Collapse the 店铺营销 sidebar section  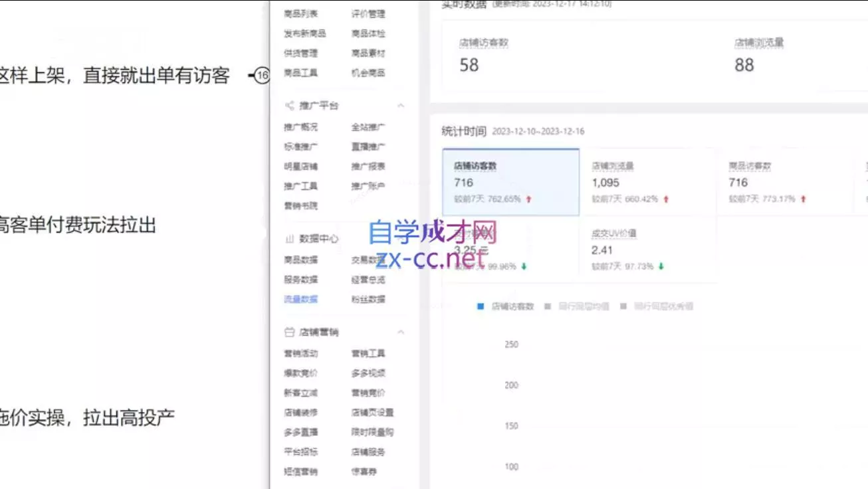400,332
